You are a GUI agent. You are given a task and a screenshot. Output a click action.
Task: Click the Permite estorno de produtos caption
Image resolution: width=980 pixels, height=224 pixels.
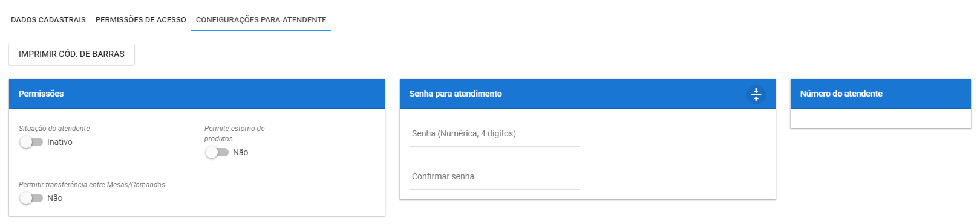(x=235, y=133)
